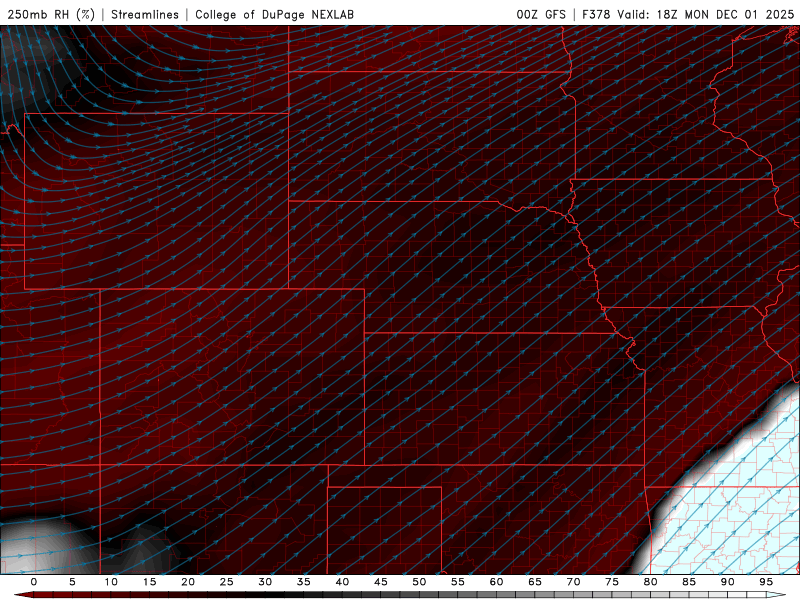The height and width of the screenshot is (600, 800).
Task: Click the colorbar label "55"
Action: coord(458,582)
